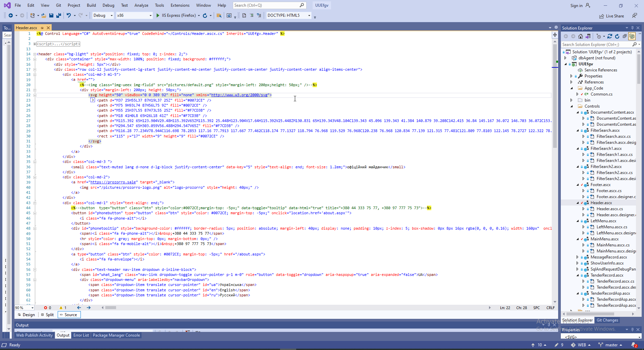This screenshot has width=644, height=350.
Task: Click the New Project toolbar icon
Action: 32,15
